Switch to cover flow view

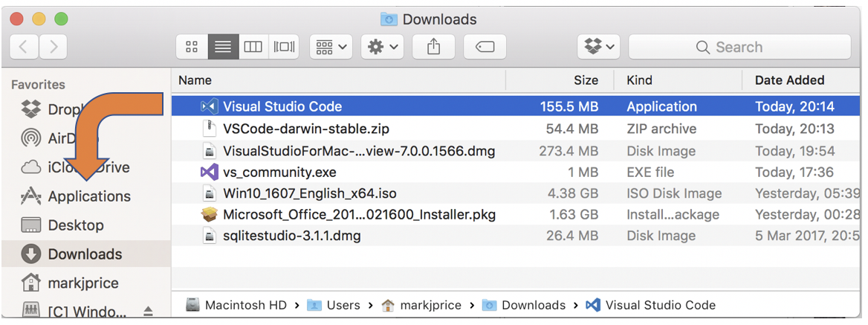click(x=284, y=47)
